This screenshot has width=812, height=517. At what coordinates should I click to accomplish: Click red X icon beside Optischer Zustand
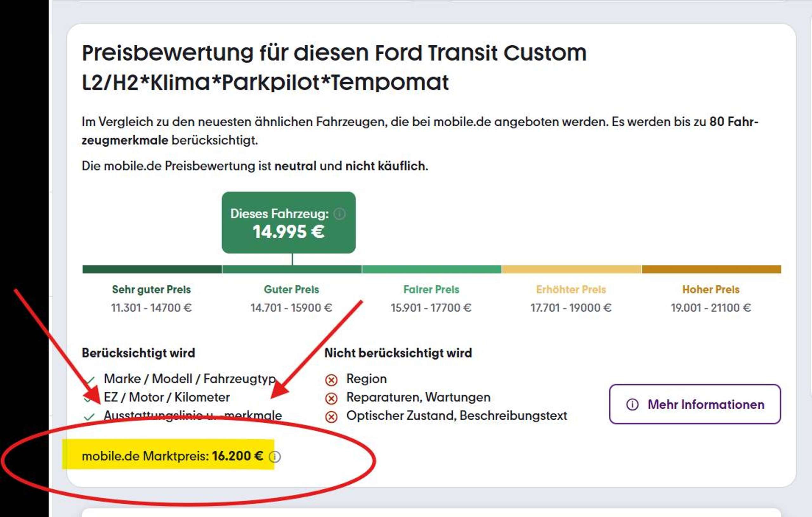331,417
